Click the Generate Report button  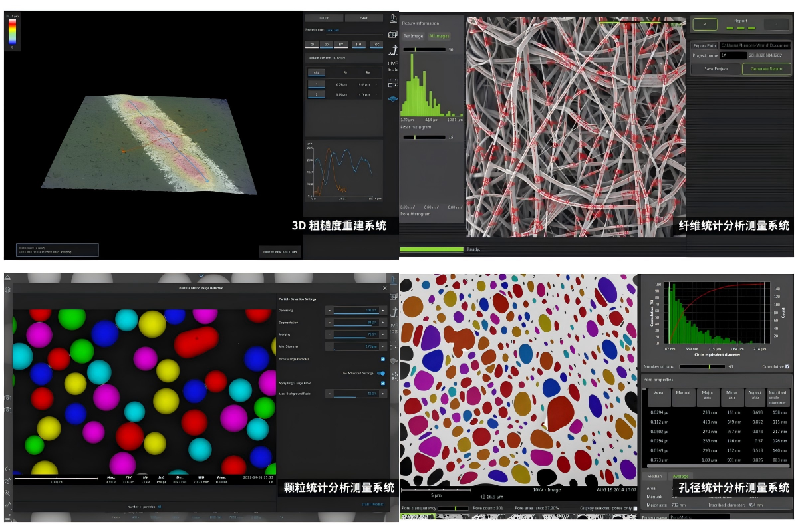[x=766, y=69]
